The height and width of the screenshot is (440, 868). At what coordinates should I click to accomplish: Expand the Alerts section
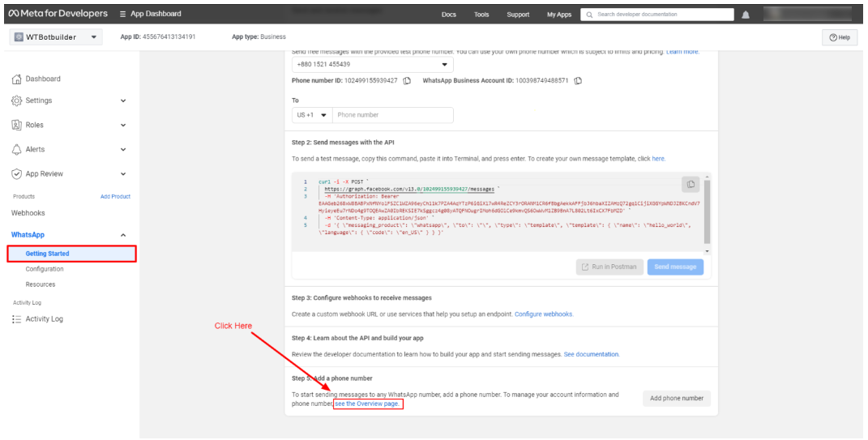pos(123,149)
